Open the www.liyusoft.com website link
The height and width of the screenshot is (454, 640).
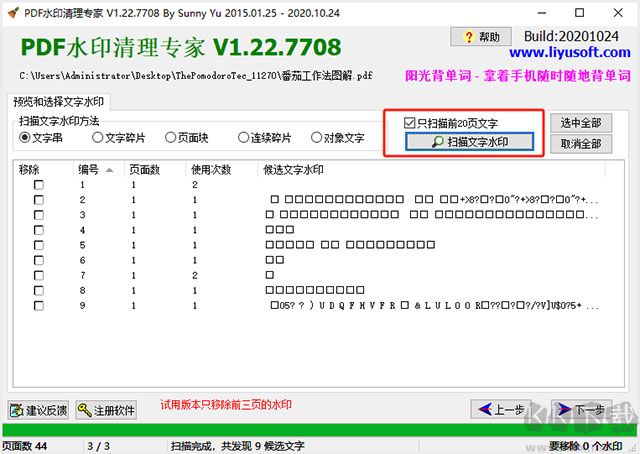coord(570,53)
